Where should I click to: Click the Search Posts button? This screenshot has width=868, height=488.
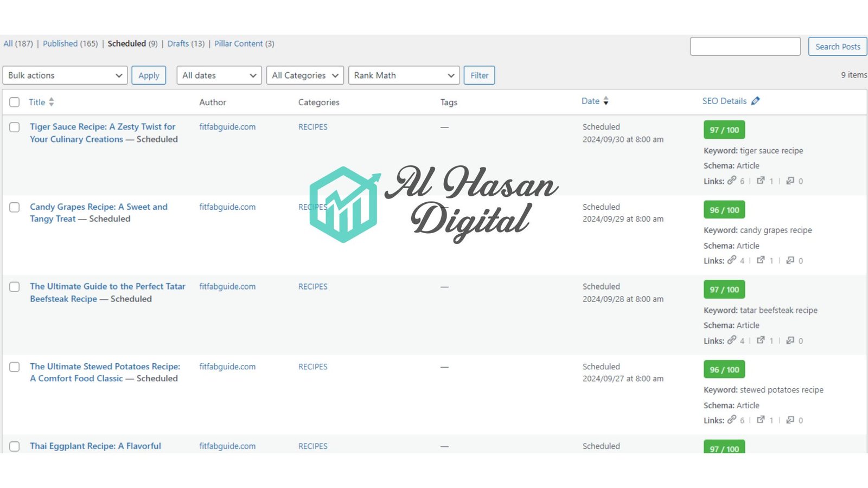(x=838, y=47)
